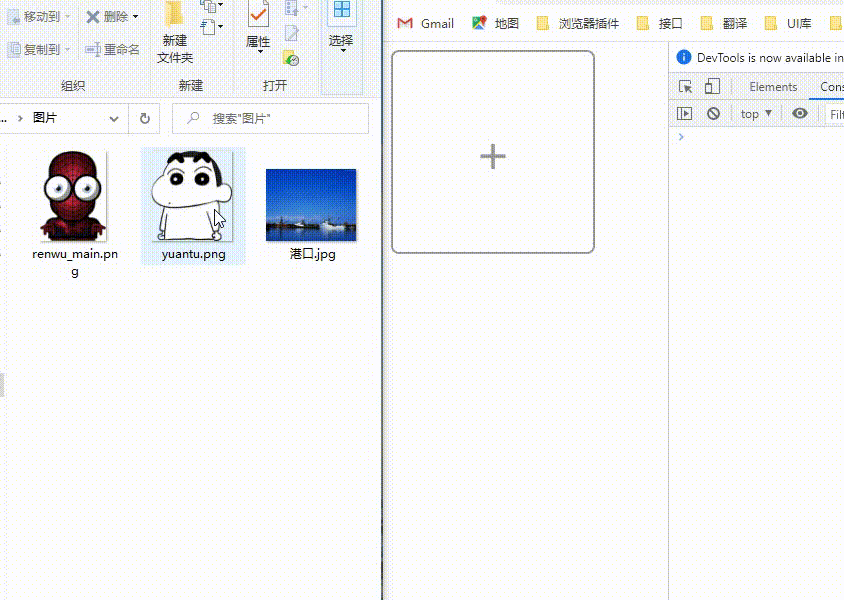Click the file history icon with clock

[291, 58]
